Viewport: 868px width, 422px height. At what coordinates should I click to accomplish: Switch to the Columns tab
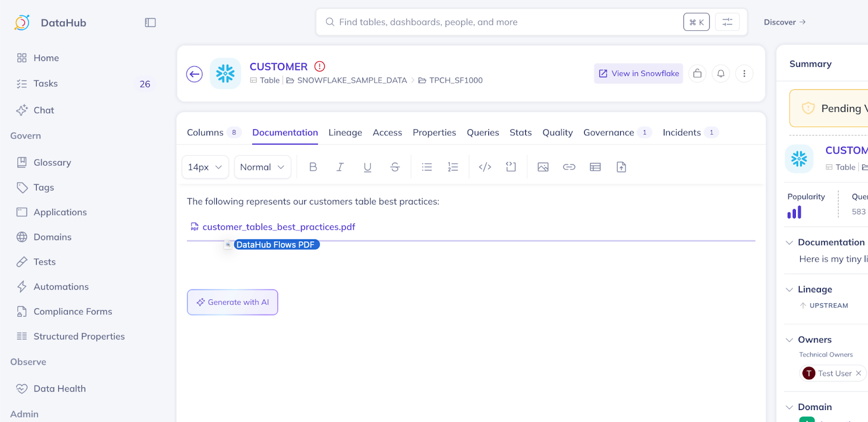[x=214, y=133]
